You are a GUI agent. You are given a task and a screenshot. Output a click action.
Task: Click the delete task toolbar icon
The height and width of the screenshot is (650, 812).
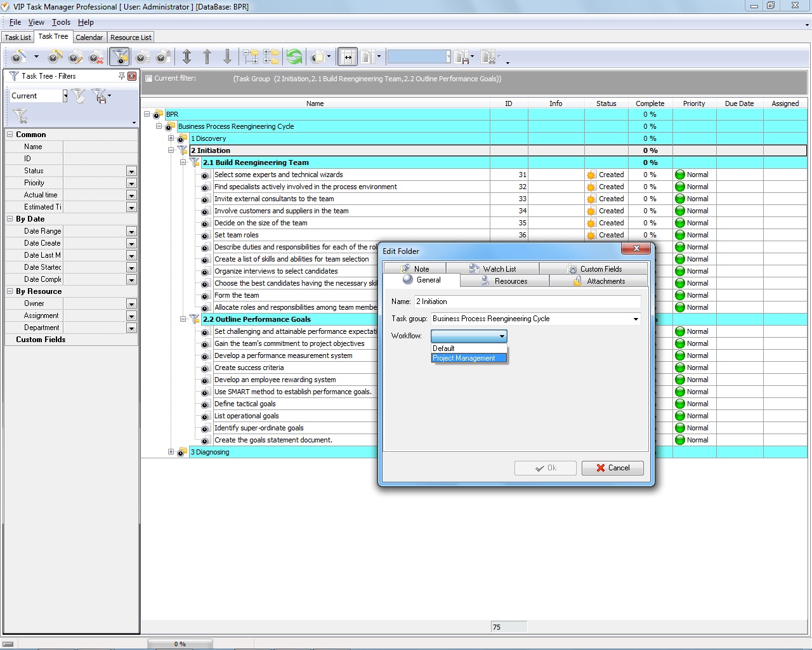pos(96,58)
